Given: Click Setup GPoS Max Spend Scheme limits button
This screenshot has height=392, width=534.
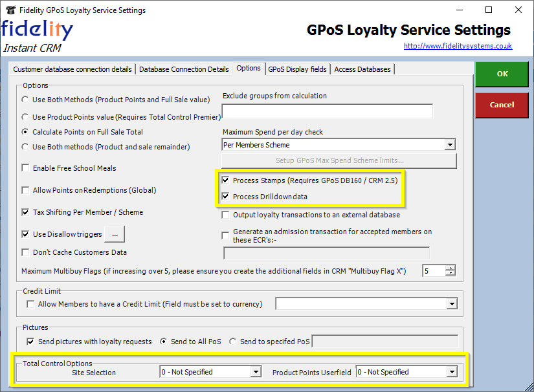Looking at the screenshot, I should coord(339,160).
